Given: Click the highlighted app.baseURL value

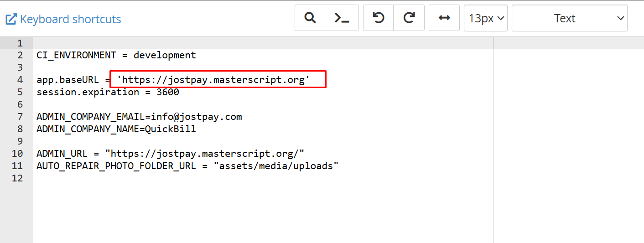Looking at the screenshot, I should pyautogui.click(x=213, y=80).
